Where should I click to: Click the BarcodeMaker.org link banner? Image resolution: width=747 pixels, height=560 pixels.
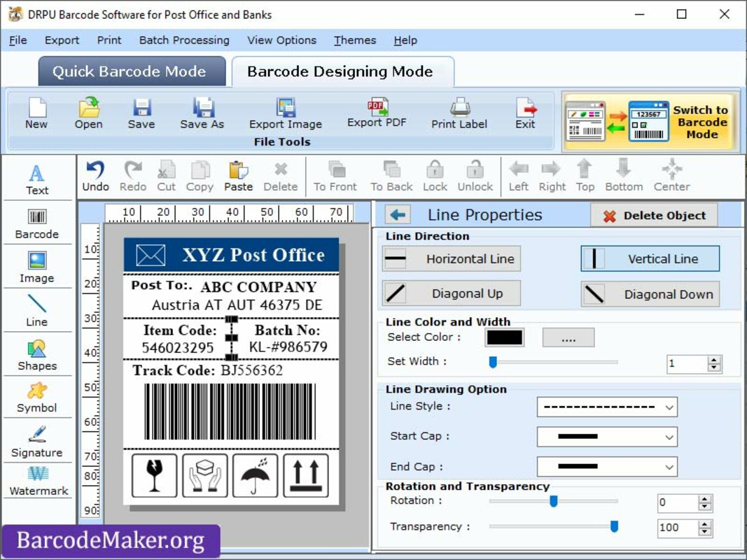coord(110,540)
